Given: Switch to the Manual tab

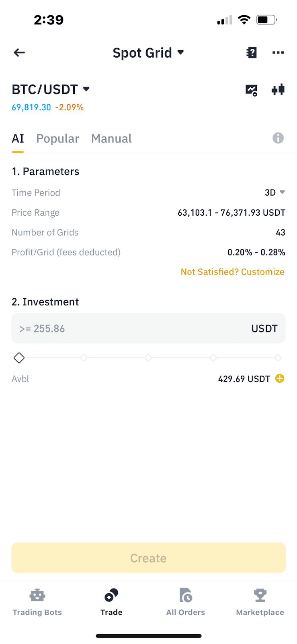Looking at the screenshot, I should pyautogui.click(x=111, y=138).
